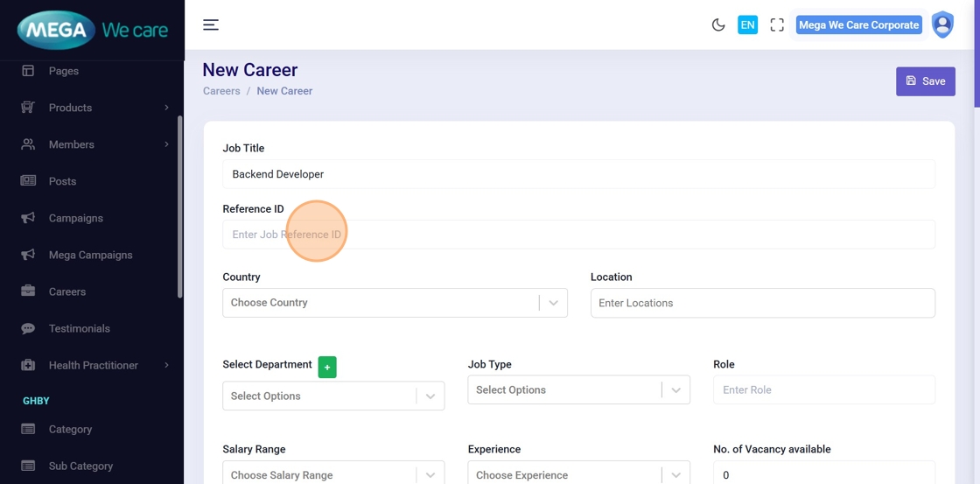The width and height of the screenshot is (980, 484).
Task: Open the Choose Country dropdown
Action: coord(395,303)
